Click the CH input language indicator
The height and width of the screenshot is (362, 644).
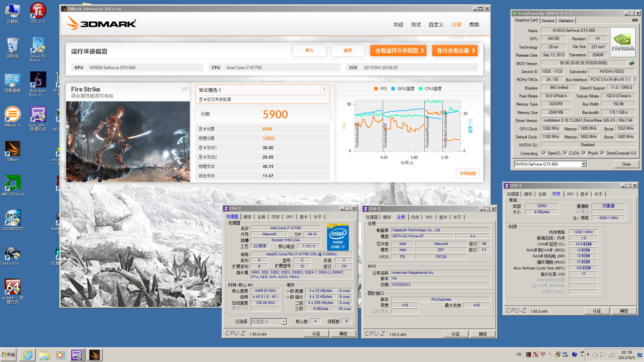point(519,354)
